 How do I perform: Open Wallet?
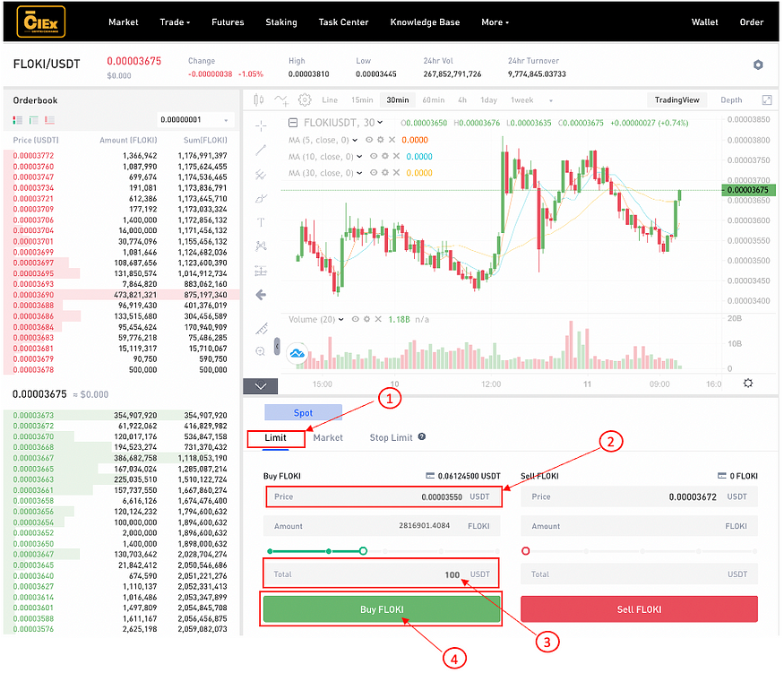point(704,22)
